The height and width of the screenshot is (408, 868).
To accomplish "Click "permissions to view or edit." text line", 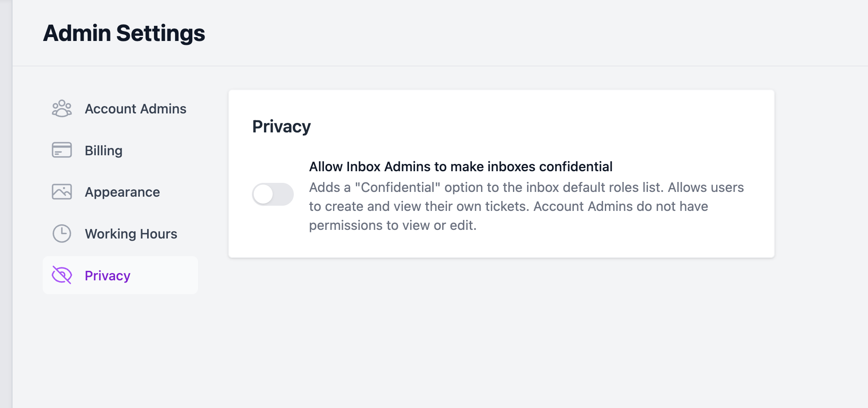I will (x=393, y=226).
